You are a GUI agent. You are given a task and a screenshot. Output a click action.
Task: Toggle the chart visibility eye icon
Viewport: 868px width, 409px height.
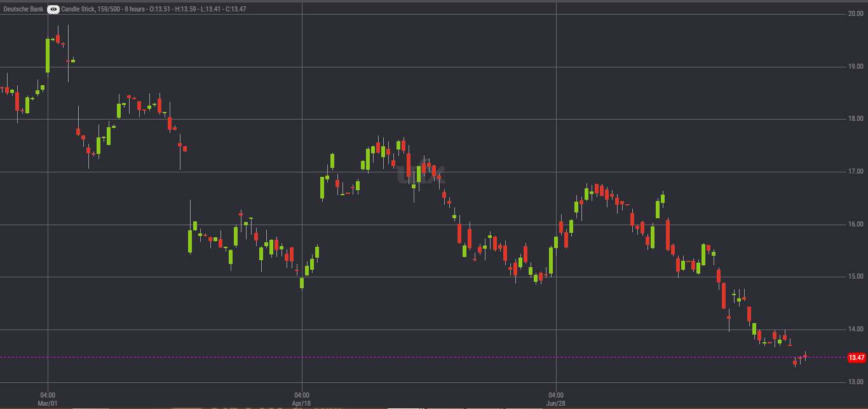click(53, 10)
